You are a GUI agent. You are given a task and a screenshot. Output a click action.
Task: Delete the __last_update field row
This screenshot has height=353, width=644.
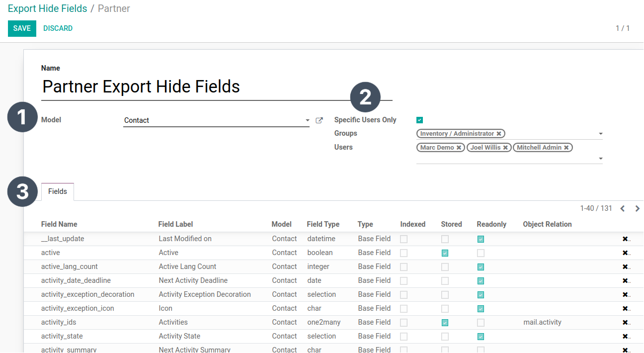[x=625, y=239]
